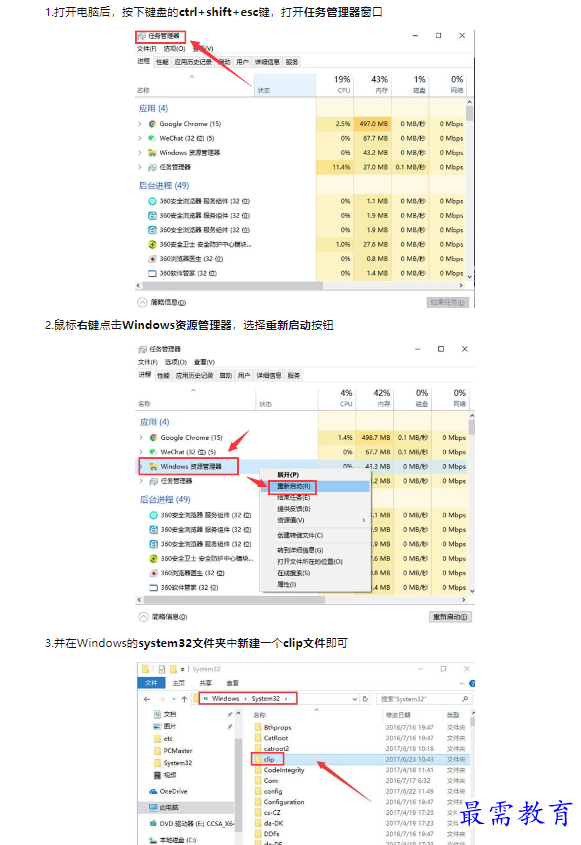This screenshot has height=845, width=581.
Task: Expand Google Chrome (15) group in step 1
Action: (x=140, y=124)
